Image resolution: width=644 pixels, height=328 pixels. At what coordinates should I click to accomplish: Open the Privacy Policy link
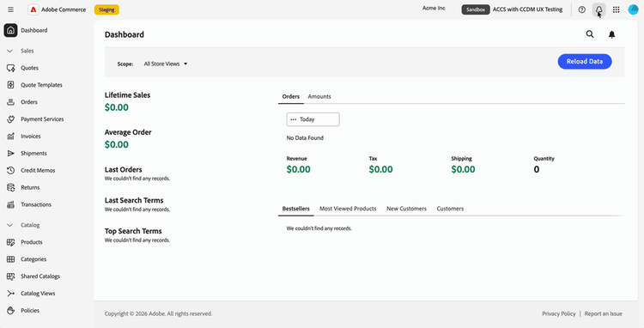[559, 313]
